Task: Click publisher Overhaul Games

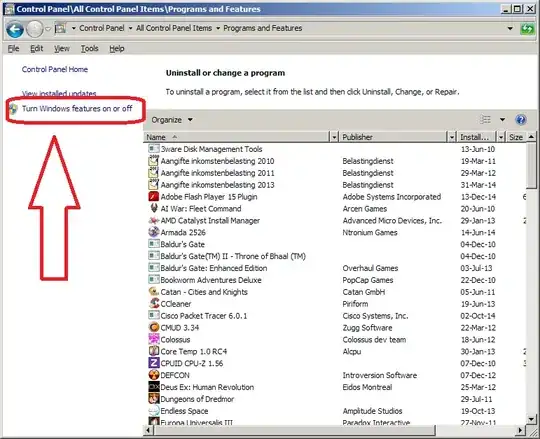Action: [370, 268]
